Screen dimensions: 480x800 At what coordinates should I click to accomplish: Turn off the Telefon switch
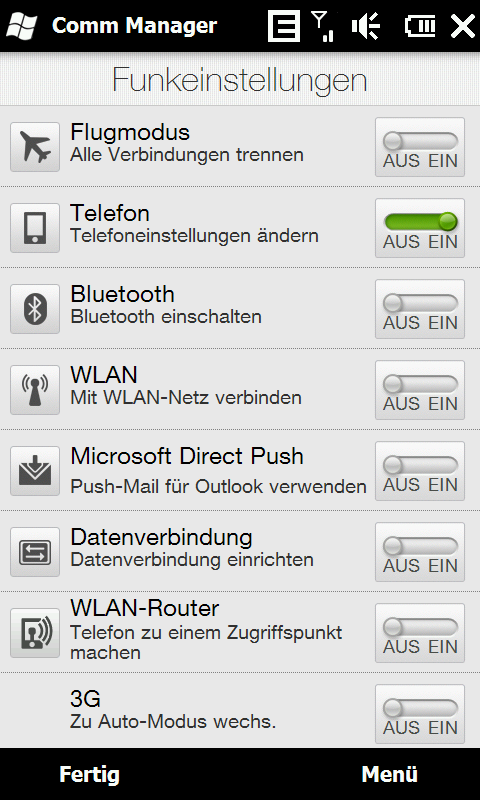click(420, 228)
